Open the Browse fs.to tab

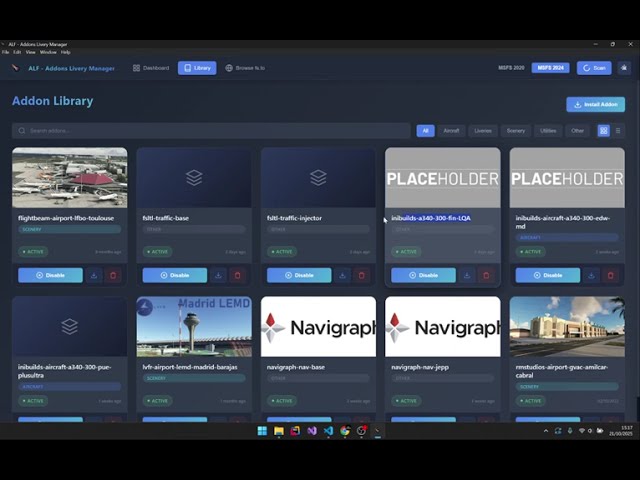pyautogui.click(x=245, y=68)
